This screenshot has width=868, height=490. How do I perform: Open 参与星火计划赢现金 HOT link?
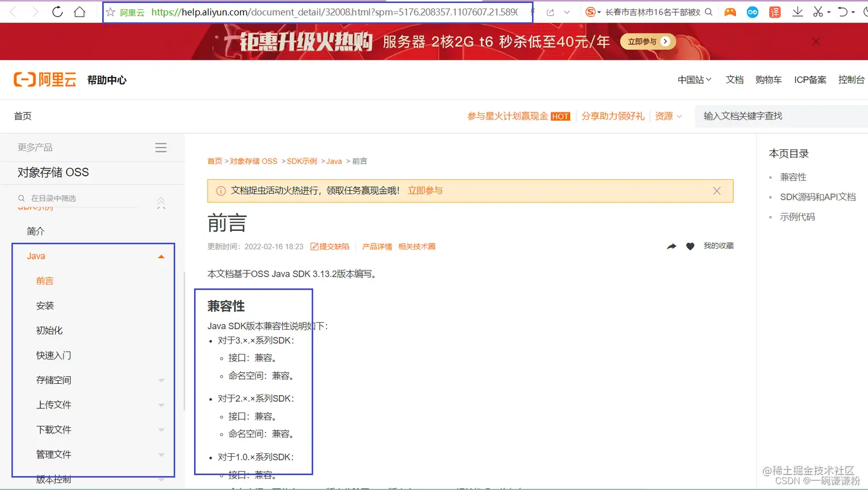click(518, 116)
